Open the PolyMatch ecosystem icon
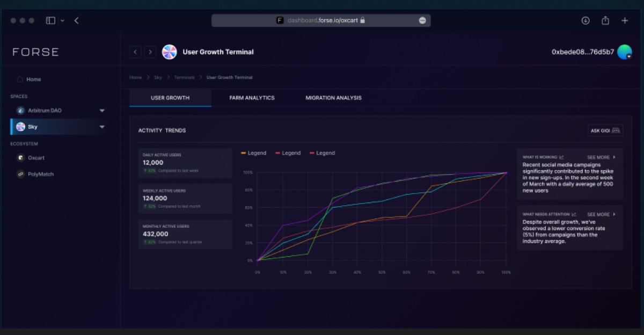 coord(20,174)
